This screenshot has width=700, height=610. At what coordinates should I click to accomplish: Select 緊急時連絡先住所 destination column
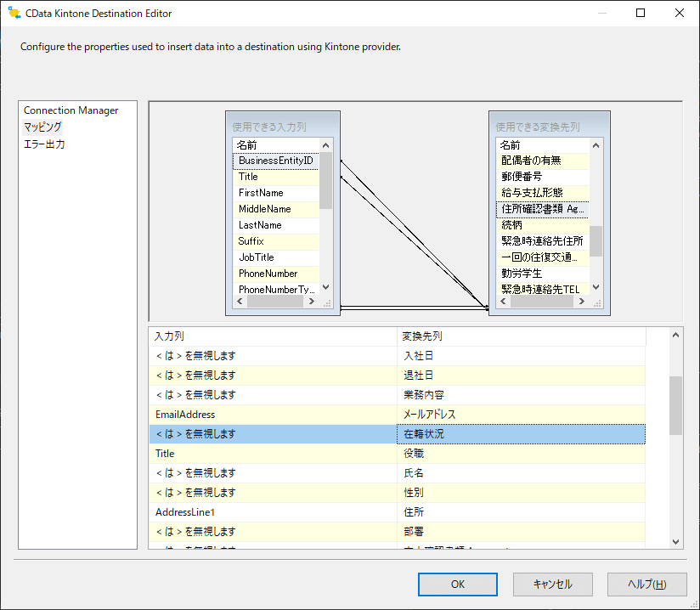(542, 241)
